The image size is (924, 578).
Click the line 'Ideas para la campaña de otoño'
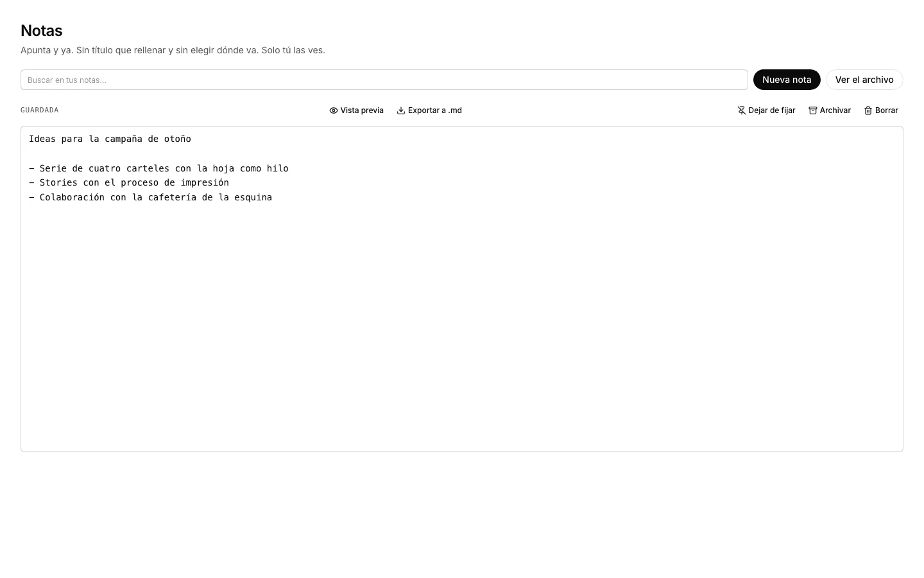pyautogui.click(x=110, y=139)
